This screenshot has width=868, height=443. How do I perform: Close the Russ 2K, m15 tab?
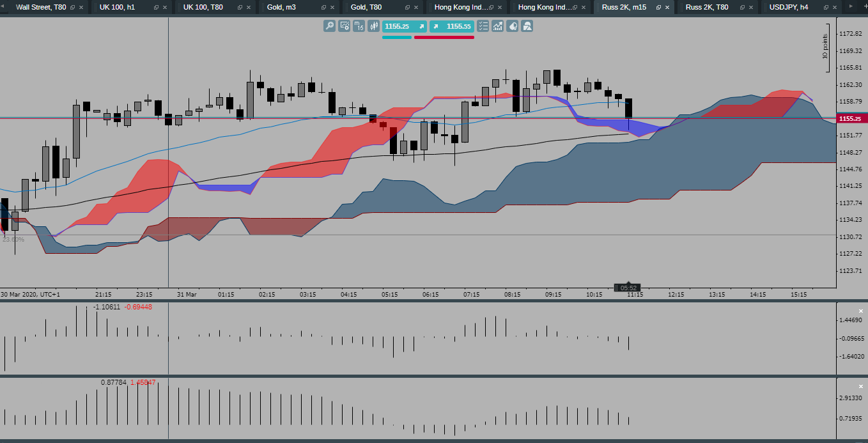(667, 8)
